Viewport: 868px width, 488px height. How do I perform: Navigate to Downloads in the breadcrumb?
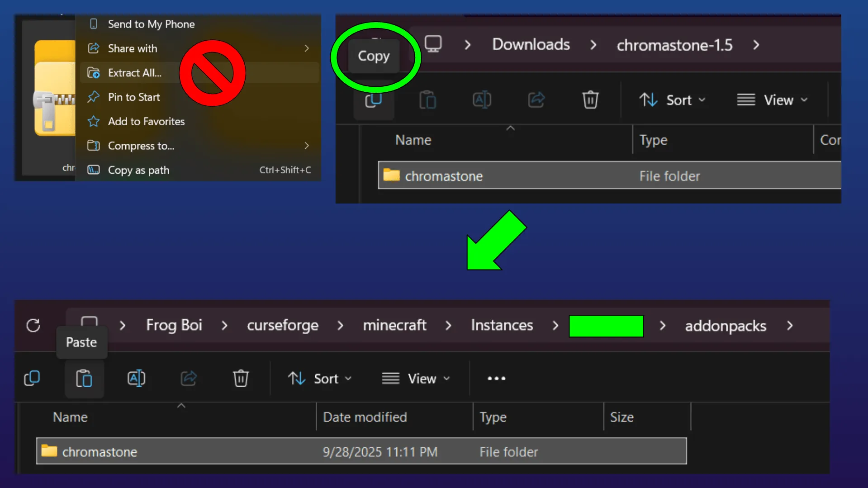tap(531, 45)
